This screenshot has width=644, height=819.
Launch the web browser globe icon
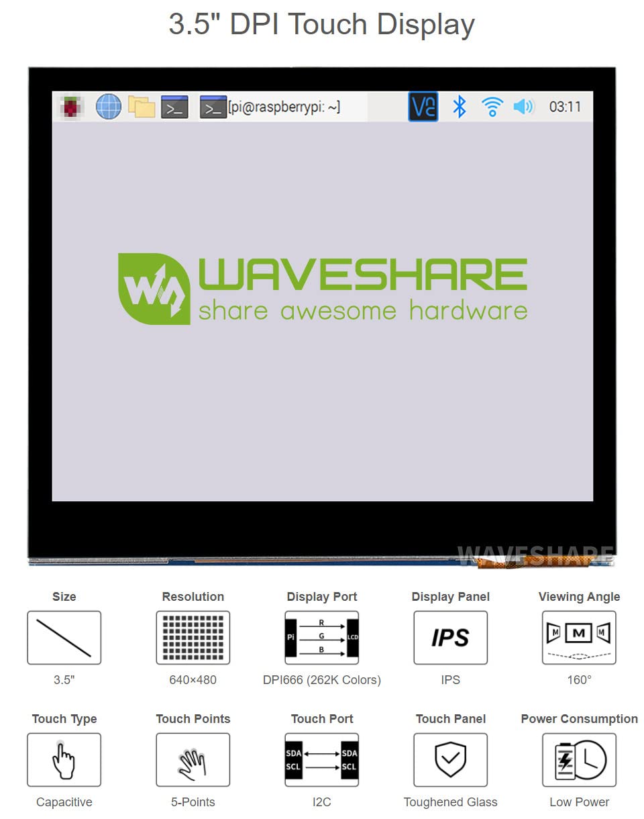pos(108,107)
